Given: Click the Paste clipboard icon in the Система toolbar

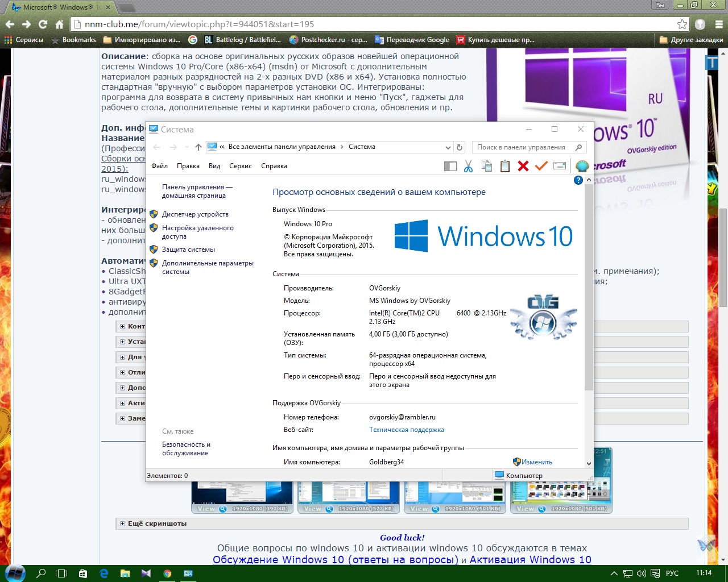Looking at the screenshot, I should tap(505, 166).
